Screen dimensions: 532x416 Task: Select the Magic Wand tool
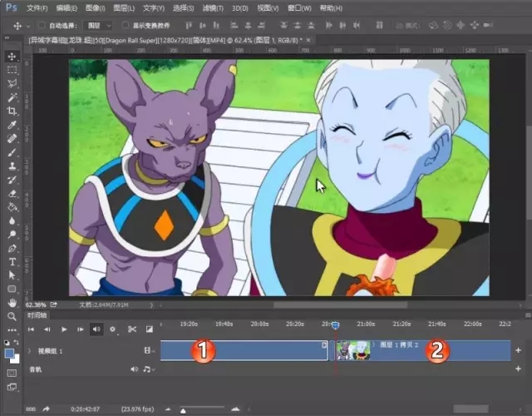(12, 97)
